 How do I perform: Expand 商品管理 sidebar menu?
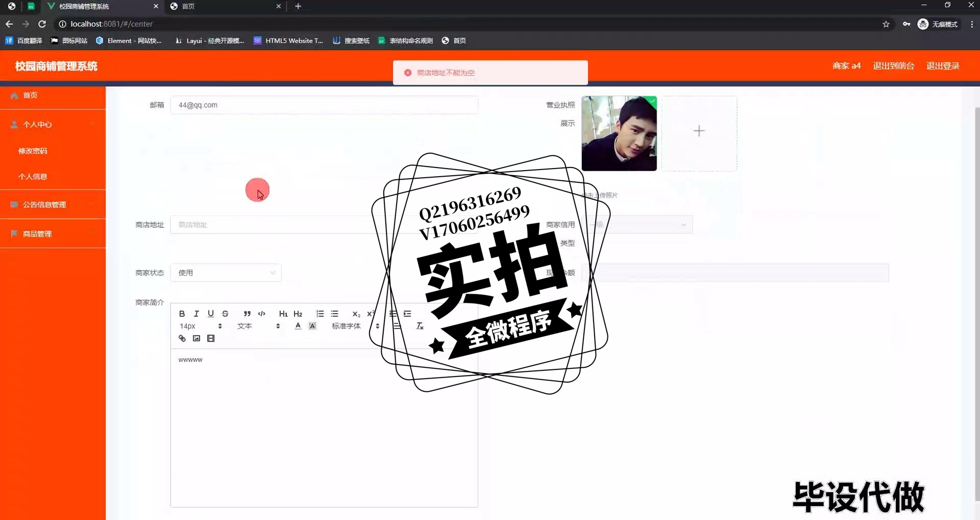tap(53, 234)
